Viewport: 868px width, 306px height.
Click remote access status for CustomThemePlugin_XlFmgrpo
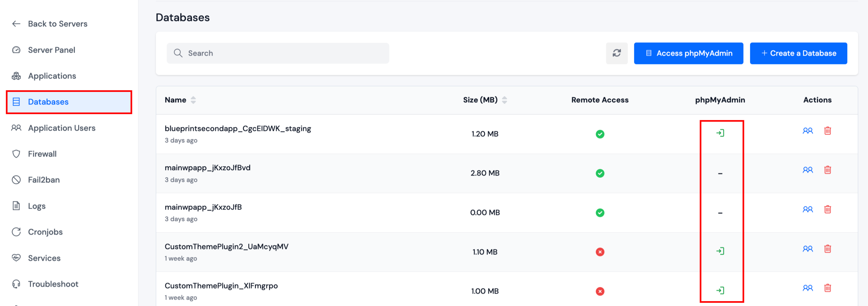(x=600, y=291)
